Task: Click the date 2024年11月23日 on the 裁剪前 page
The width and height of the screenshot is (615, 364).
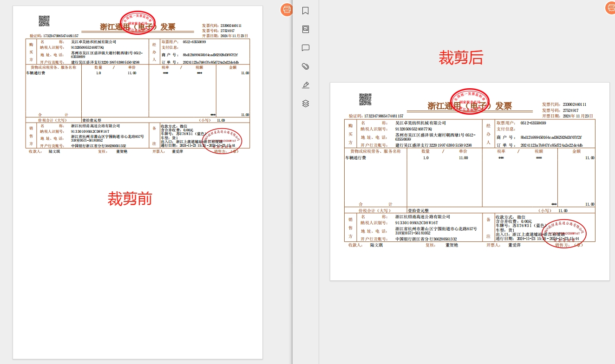Action: click(x=234, y=36)
